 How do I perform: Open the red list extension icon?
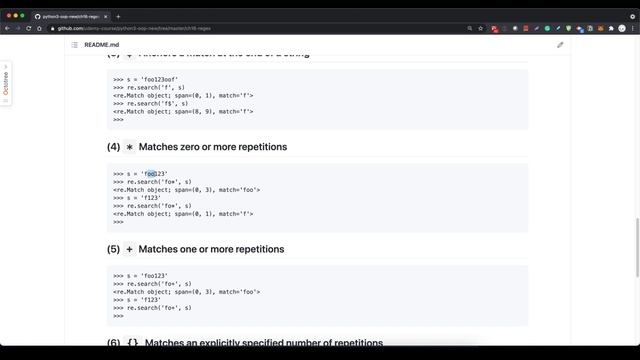click(x=526, y=29)
